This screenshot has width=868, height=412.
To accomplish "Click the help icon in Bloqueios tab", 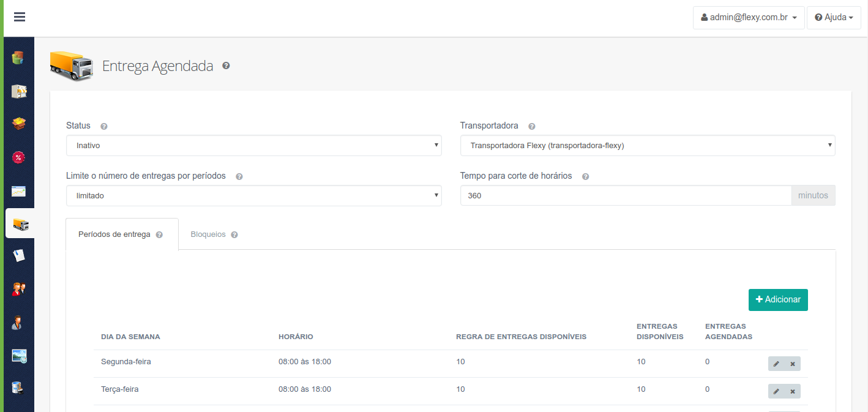I will (x=234, y=234).
